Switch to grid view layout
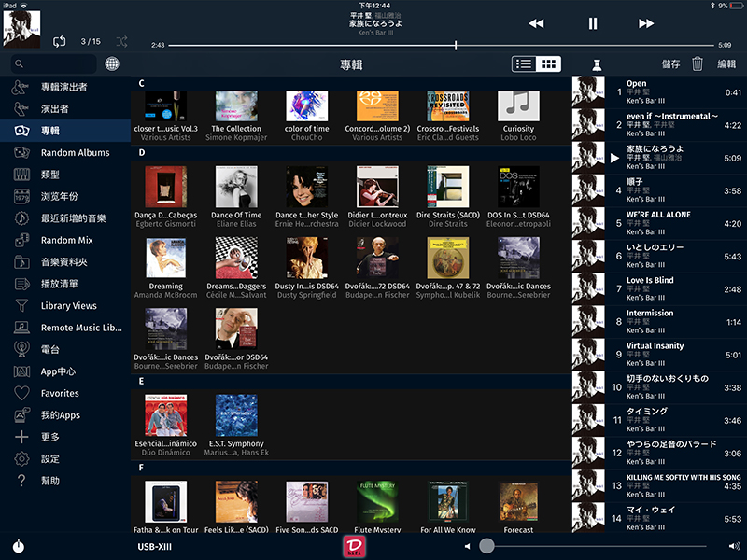Image resolution: width=747 pixels, height=560 pixels. coord(549,64)
